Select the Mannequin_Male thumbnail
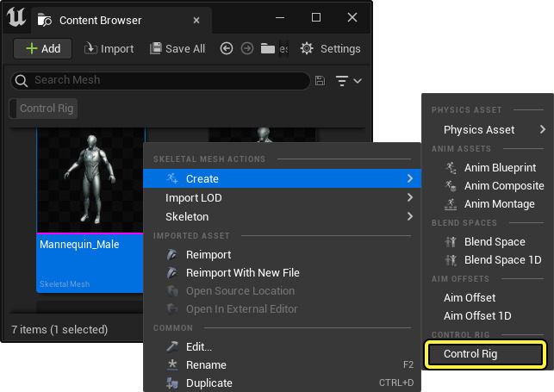The image size is (554, 392). (90, 179)
